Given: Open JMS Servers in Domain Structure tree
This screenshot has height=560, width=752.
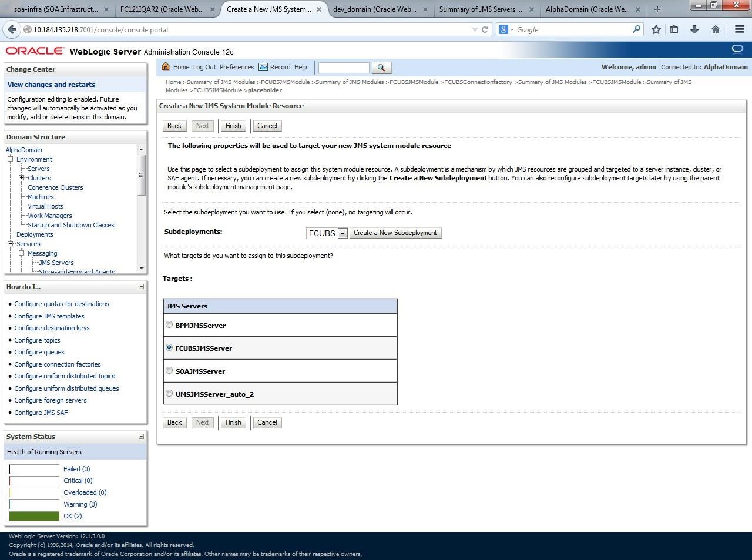Looking at the screenshot, I should (x=56, y=263).
